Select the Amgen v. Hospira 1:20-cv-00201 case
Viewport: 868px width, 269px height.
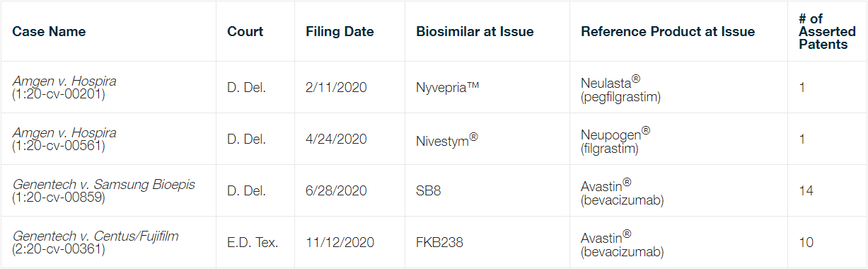pyautogui.click(x=64, y=88)
